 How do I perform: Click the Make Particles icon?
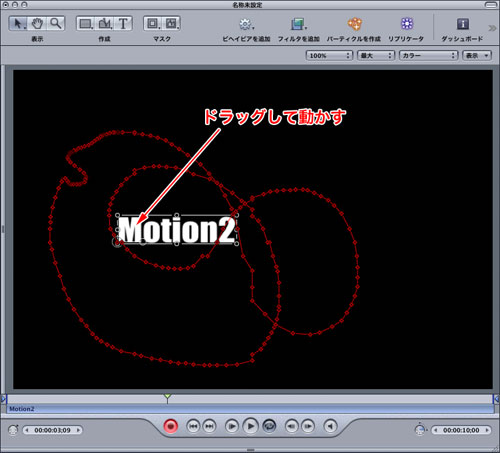click(354, 24)
